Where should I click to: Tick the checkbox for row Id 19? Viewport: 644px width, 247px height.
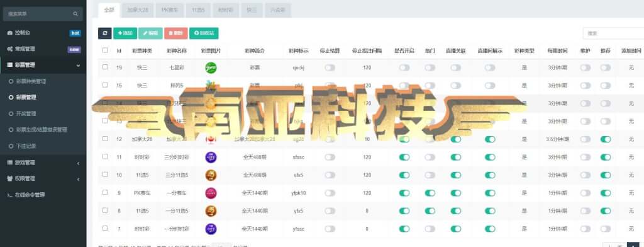105,67
